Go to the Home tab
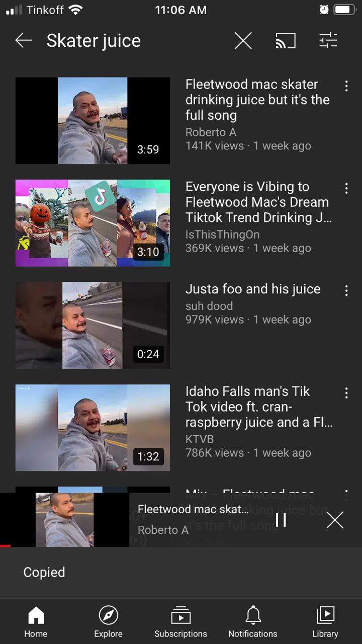This screenshot has height=644, width=362. [x=36, y=622]
